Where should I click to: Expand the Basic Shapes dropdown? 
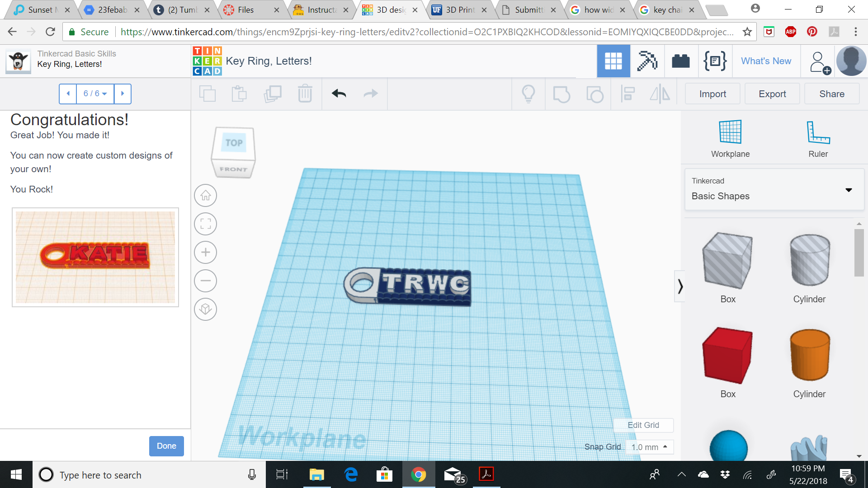pos(849,190)
